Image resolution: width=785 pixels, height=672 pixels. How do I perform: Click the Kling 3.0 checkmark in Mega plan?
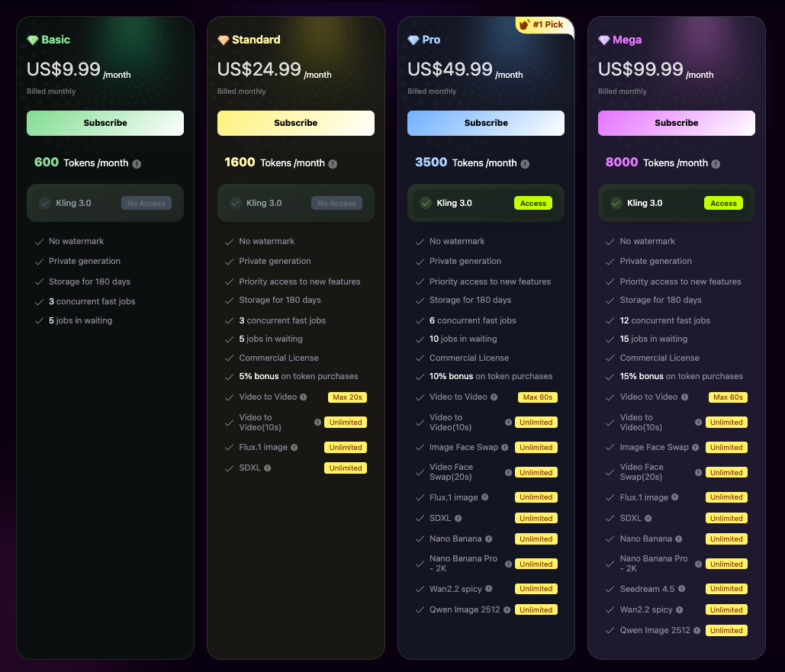click(x=616, y=203)
